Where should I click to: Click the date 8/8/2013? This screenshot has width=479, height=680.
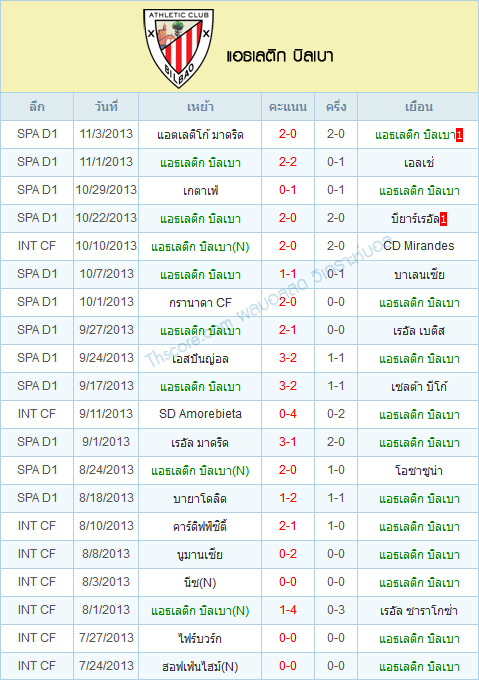point(106,553)
